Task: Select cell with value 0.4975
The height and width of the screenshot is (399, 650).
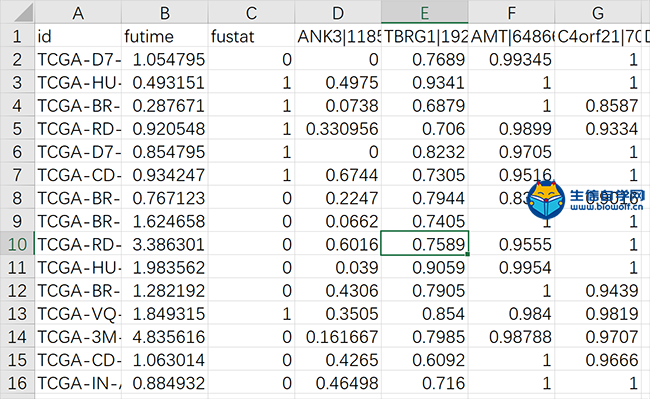Action: pos(338,82)
